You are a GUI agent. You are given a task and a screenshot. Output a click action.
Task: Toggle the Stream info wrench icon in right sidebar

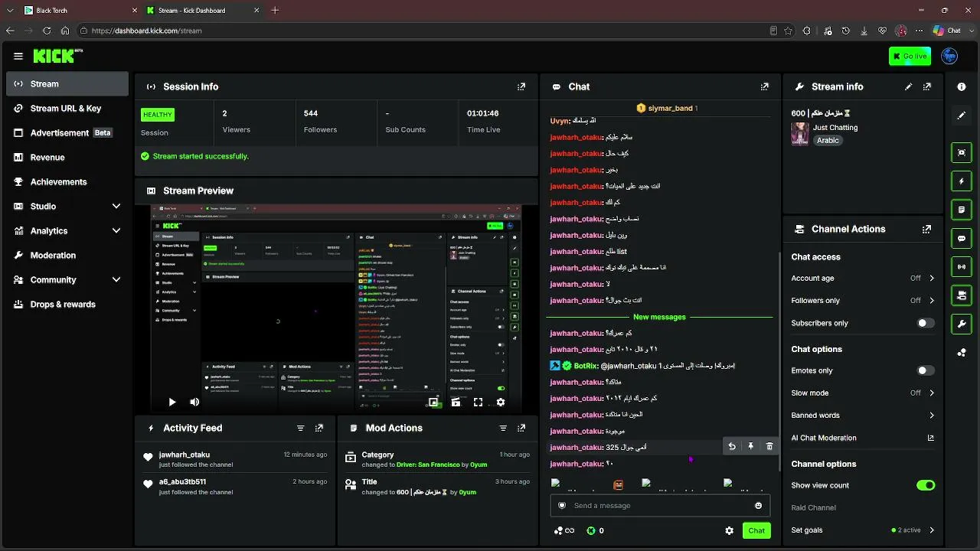pos(962,324)
